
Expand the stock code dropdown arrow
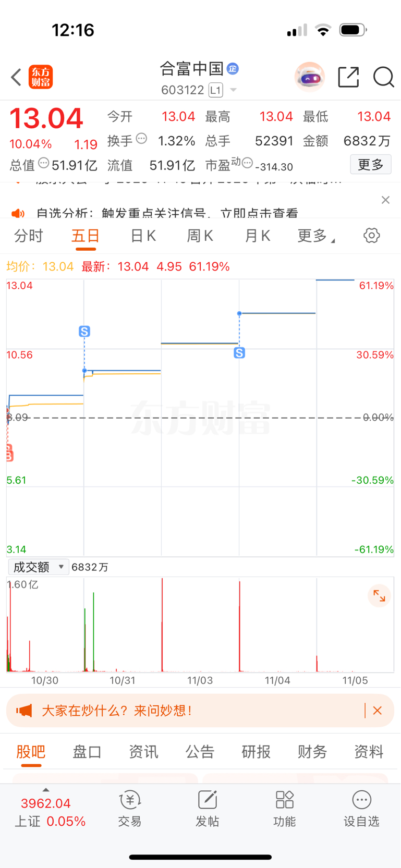click(x=234, y=90)
